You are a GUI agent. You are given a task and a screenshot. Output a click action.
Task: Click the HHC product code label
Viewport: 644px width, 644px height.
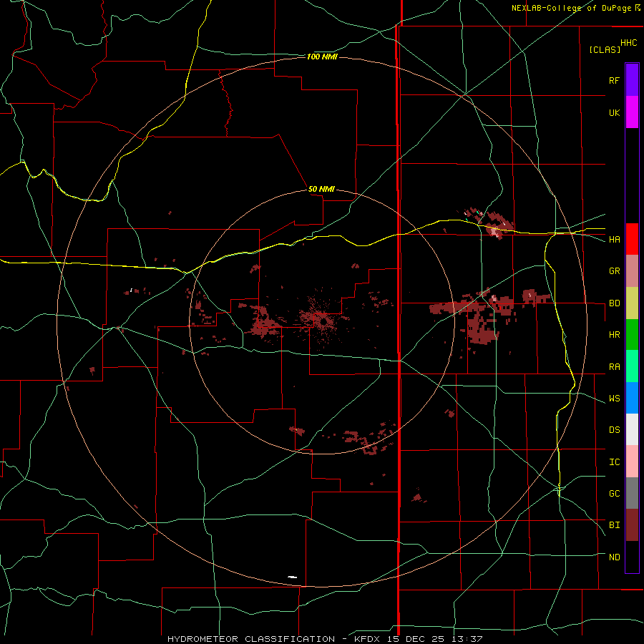tap(628, 43)
